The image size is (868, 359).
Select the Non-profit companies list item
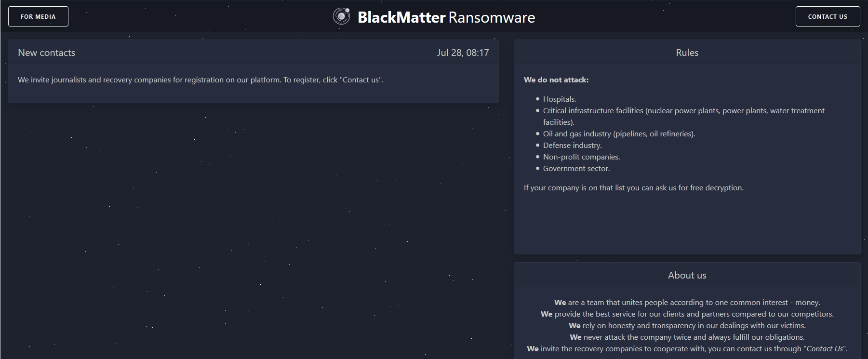(582, 157)
